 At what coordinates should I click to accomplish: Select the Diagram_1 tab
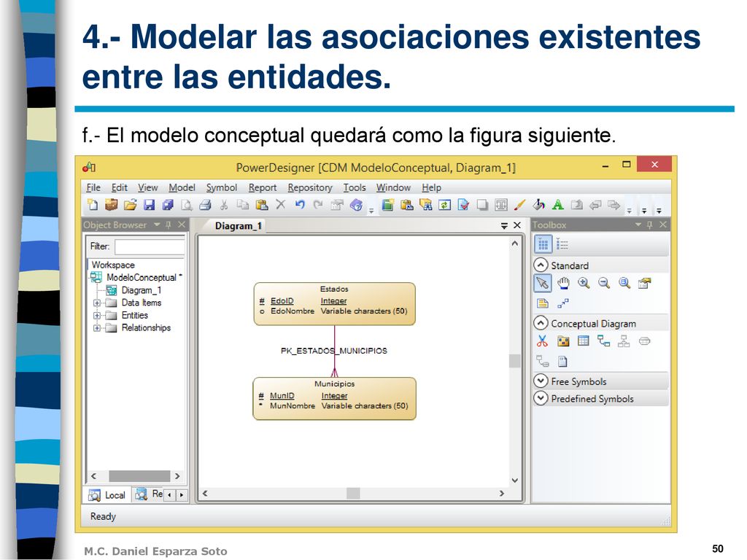click(x=239, y=226)
